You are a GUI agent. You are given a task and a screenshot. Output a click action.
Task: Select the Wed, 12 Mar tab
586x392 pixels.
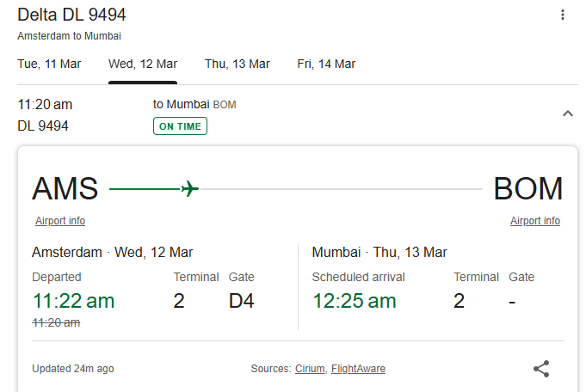coord(143,64)
